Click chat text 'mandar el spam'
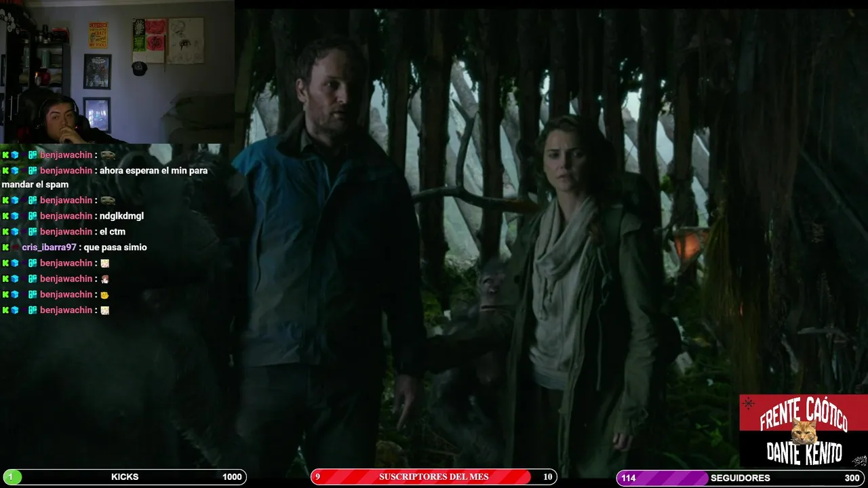 [35, 184]
